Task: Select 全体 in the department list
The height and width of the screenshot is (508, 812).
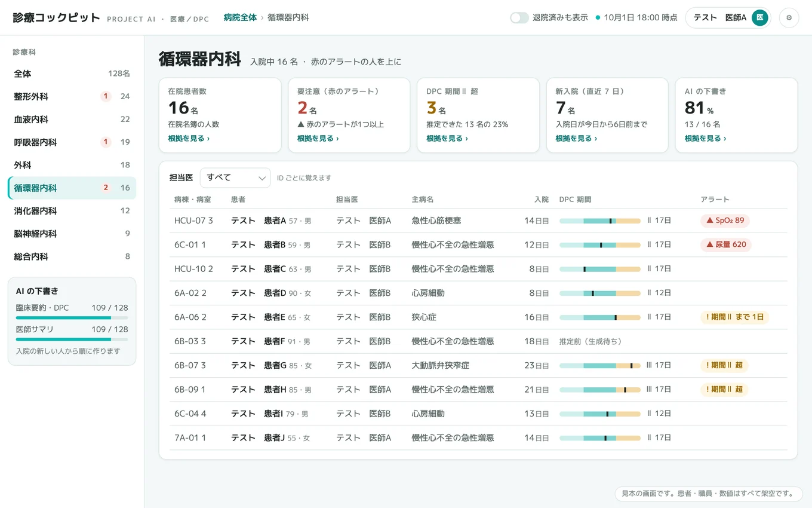Action: click(x=72, y=74)
